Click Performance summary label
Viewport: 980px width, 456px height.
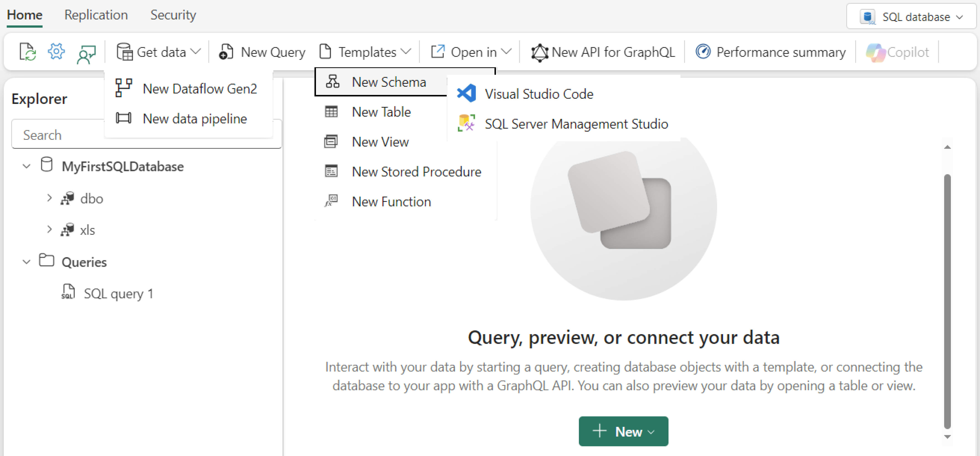pyautogui.click(x=781, y=52)
